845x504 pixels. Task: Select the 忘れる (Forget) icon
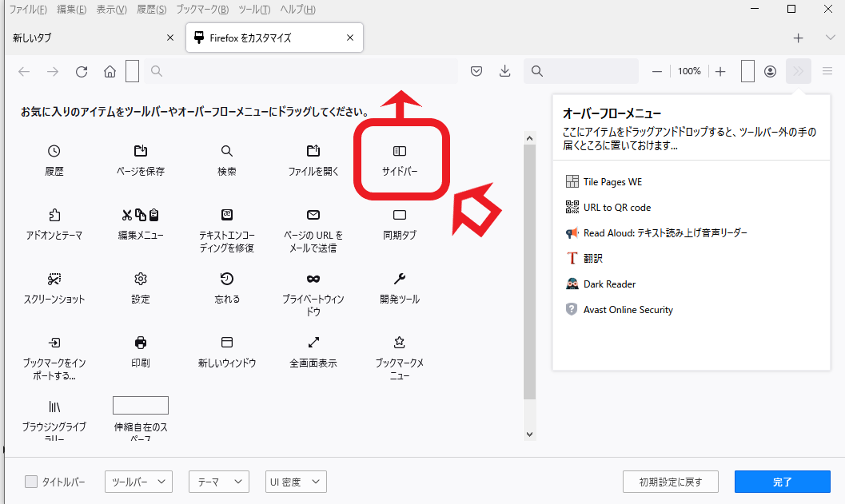click(226, 279)
